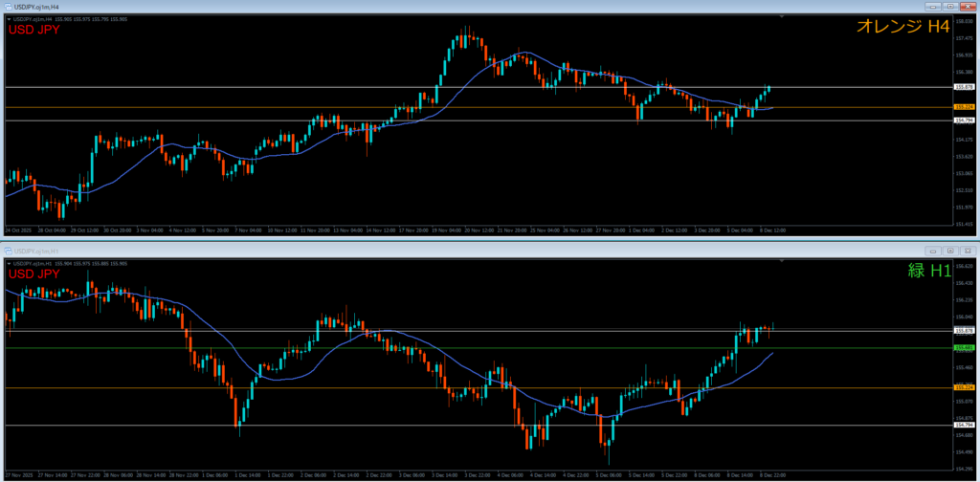
Task: Click the green price tag on the H1 price axis
Action: pos(964,348)
